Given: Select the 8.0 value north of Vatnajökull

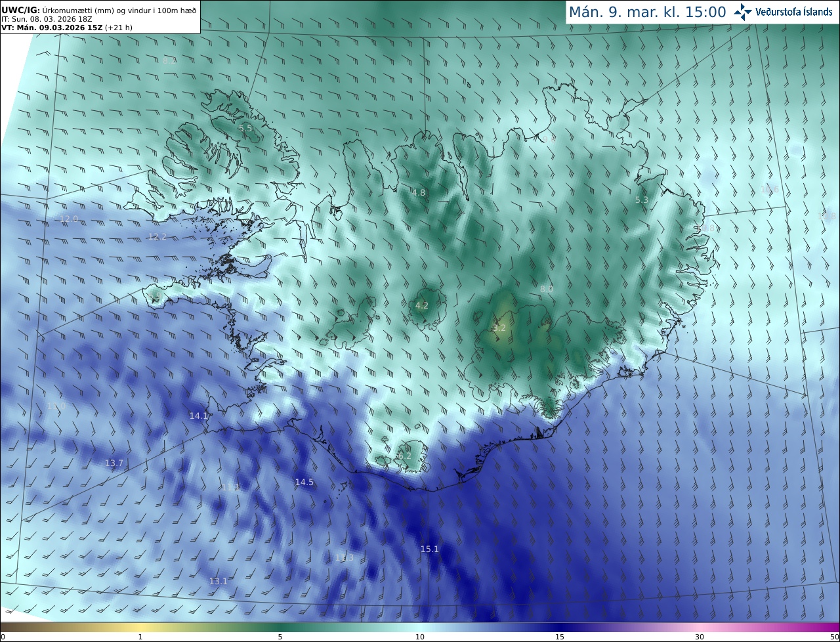Looking at the screenshot, I should click(546, 289).
